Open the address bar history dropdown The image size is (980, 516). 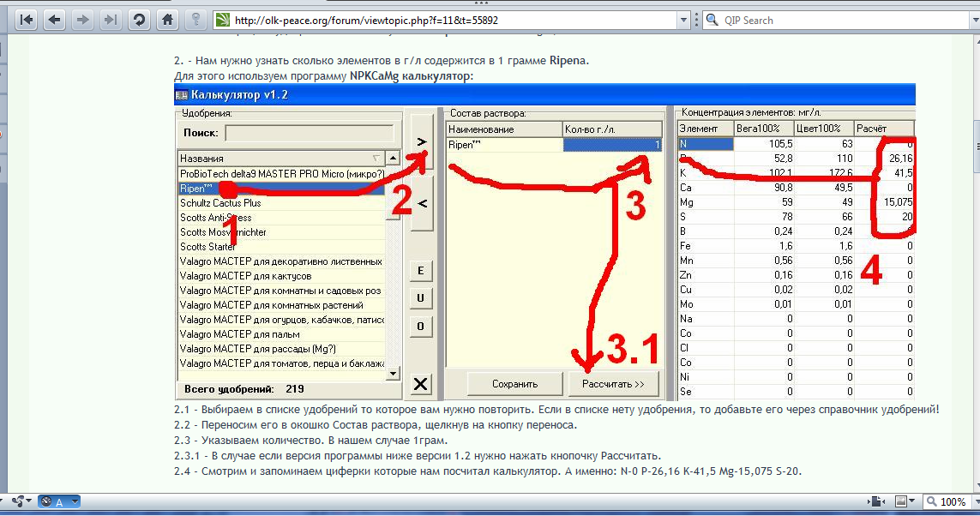point(683,20)
